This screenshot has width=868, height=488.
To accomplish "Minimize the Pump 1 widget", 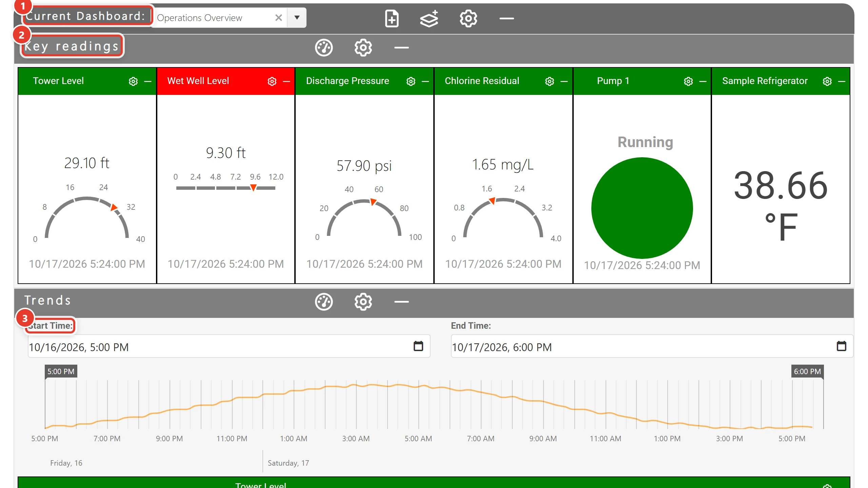I will (703, 81).
